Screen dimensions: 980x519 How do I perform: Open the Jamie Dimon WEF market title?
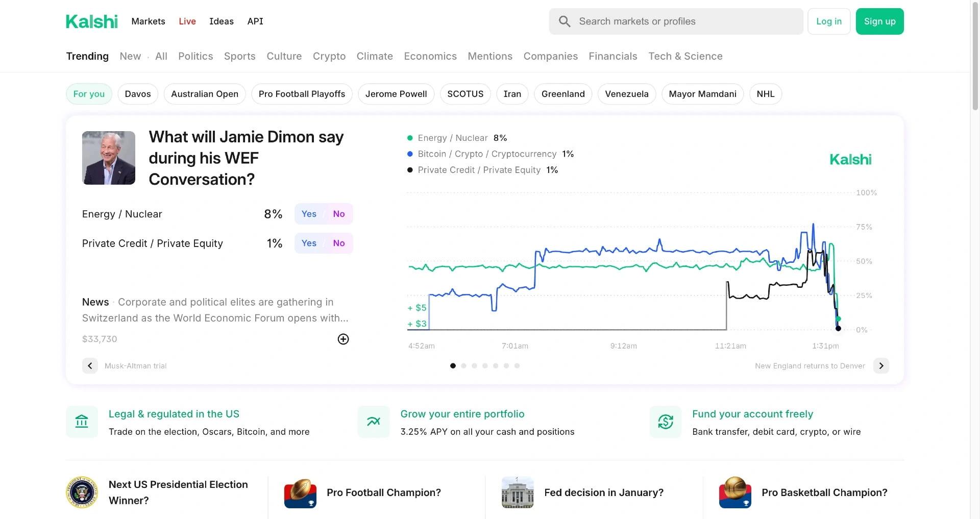point(246,158)
